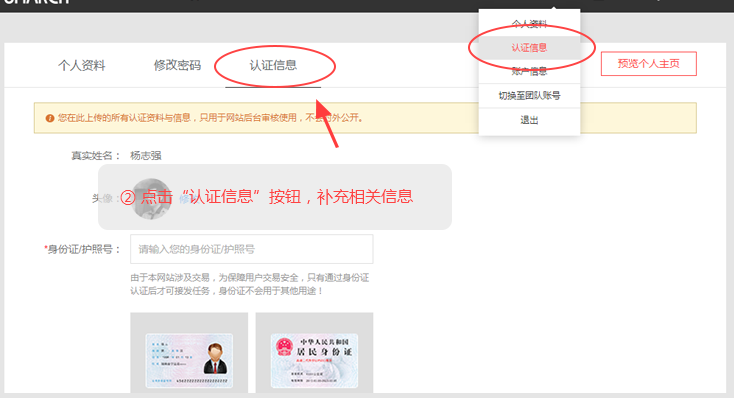
Task: Click the 身份证/护照号 input field
Action: [x=252, y=249]
